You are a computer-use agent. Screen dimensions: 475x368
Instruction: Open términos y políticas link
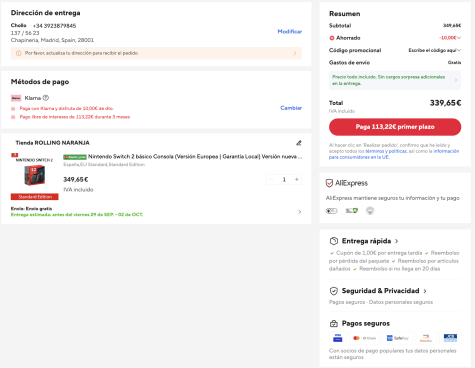click(x=386, y=151)
